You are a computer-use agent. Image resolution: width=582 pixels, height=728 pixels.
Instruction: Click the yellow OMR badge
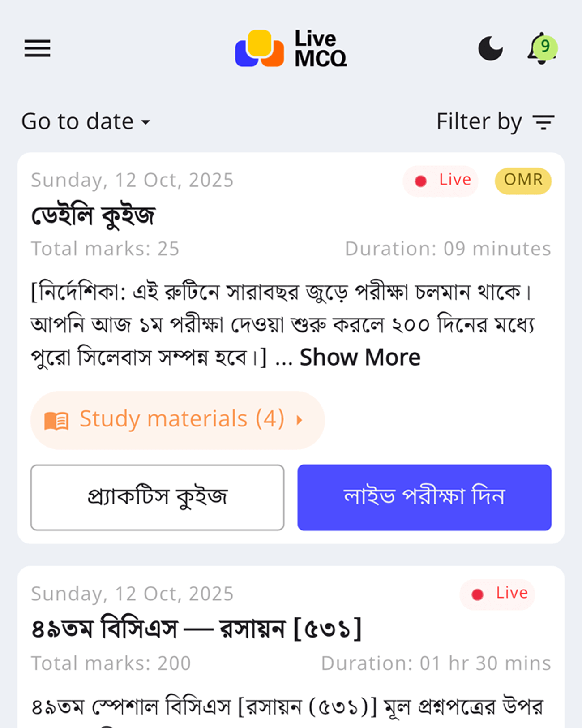(x=522, y=181)
